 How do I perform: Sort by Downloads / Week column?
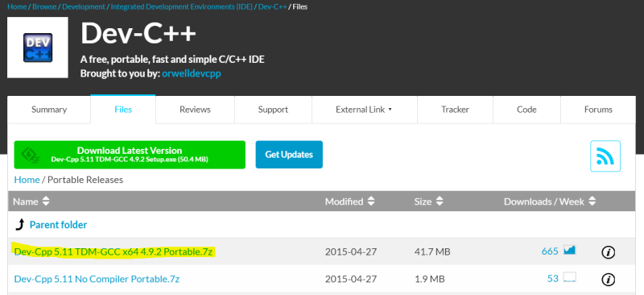point(550,202)
